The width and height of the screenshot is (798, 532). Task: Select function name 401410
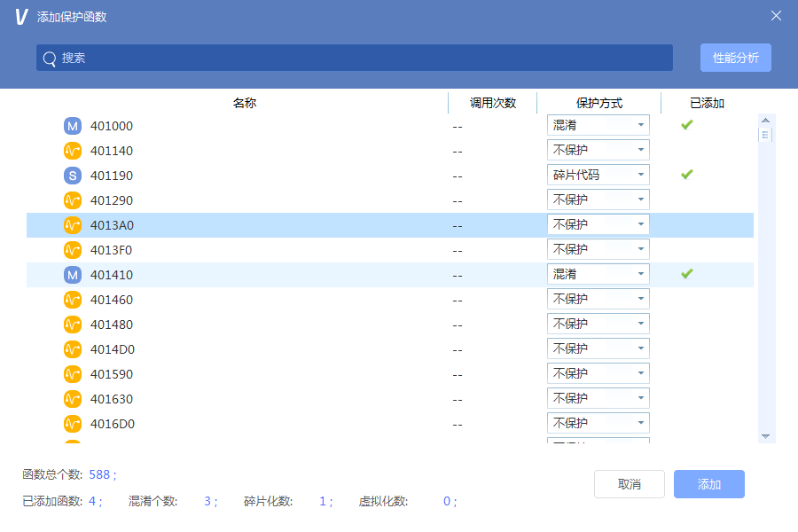[x=112, y=275]
